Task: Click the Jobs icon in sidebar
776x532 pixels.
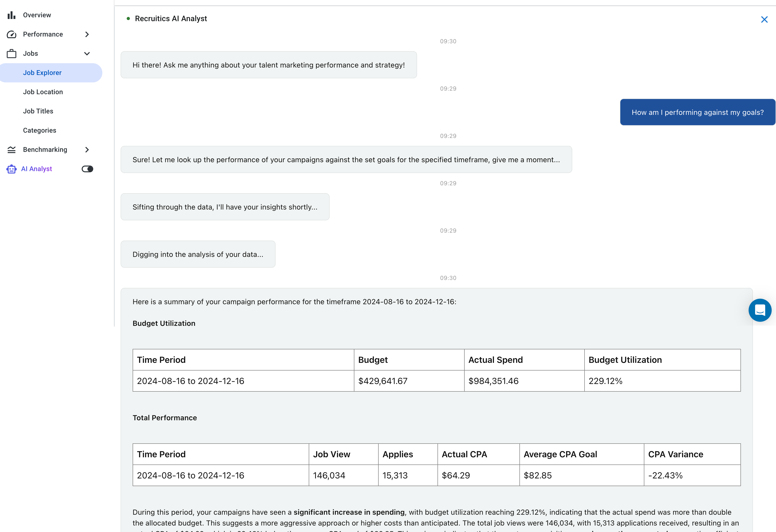Action: pos(11,53)
